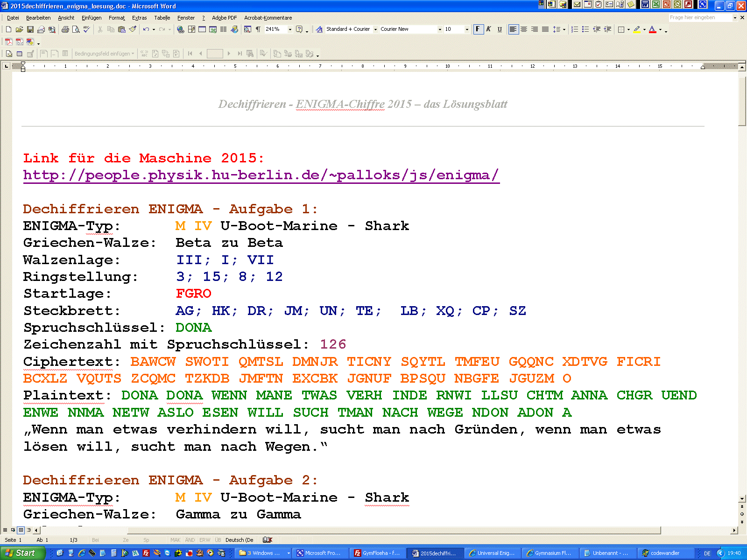Create a new blank document

[8, 29]
